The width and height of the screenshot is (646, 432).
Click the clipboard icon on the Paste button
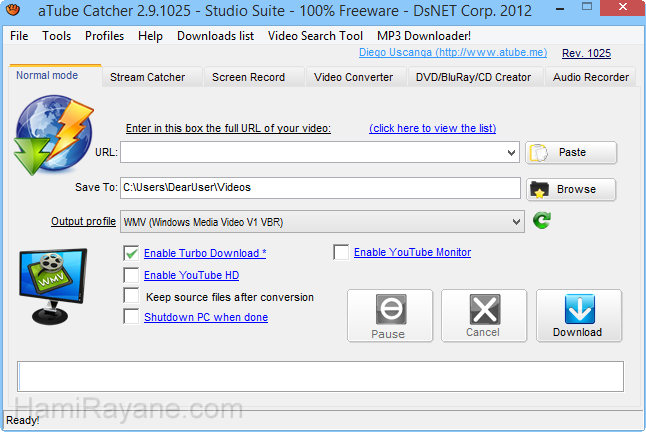pos(539,153)
